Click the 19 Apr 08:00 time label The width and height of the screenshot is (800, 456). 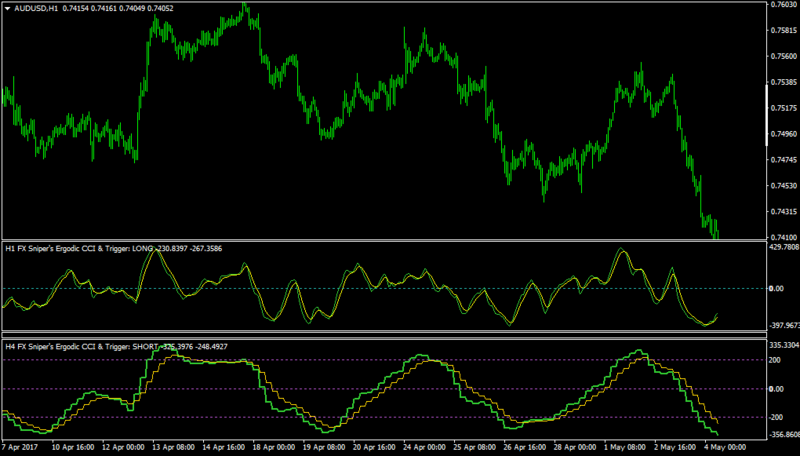[x=324, y=447]
